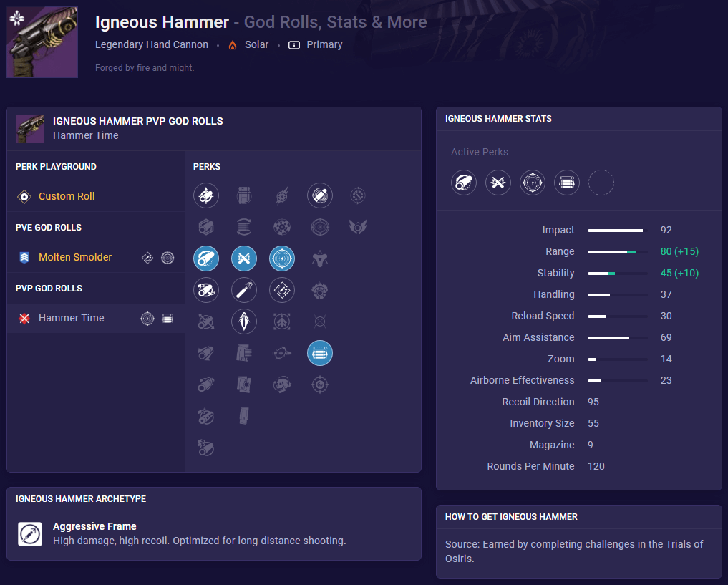Deselect the highlighted crossed-bullets magazine perk
Image resolution: width=728 pixels, height=585 pixels.
pos(244,258)
